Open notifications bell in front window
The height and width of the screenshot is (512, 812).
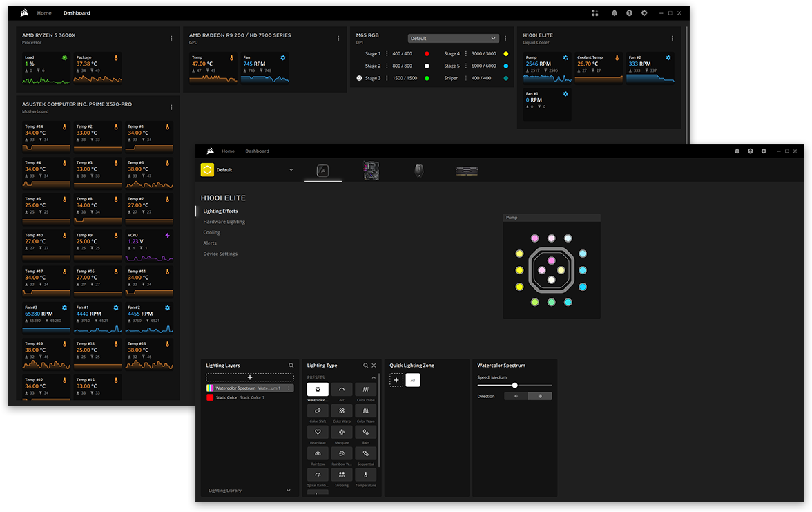point(737,151)
